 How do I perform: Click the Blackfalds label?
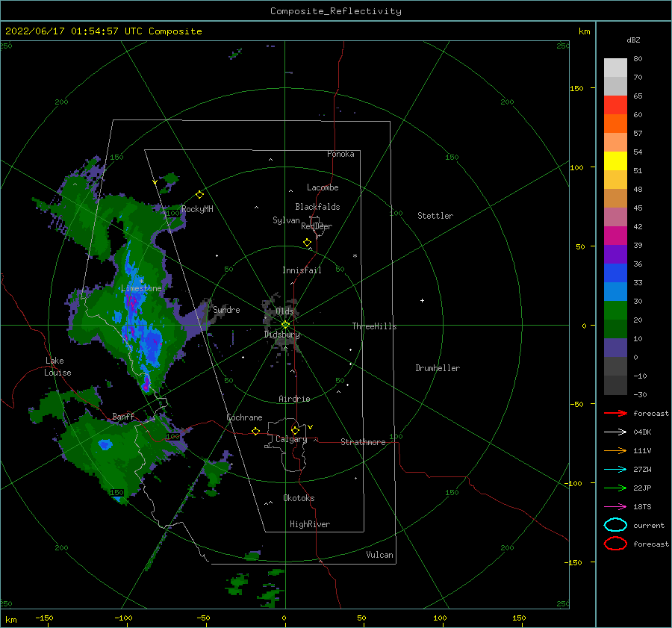pos(317,207)
